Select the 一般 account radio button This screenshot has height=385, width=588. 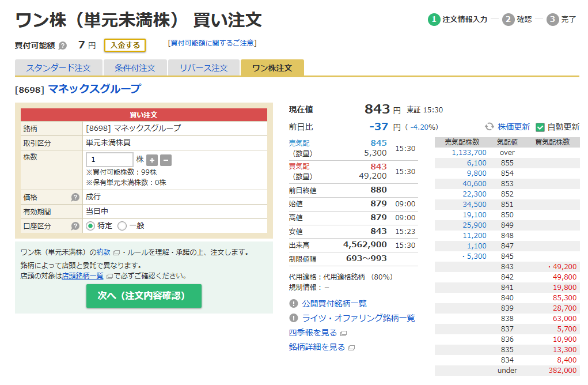[x=122, y=227]
